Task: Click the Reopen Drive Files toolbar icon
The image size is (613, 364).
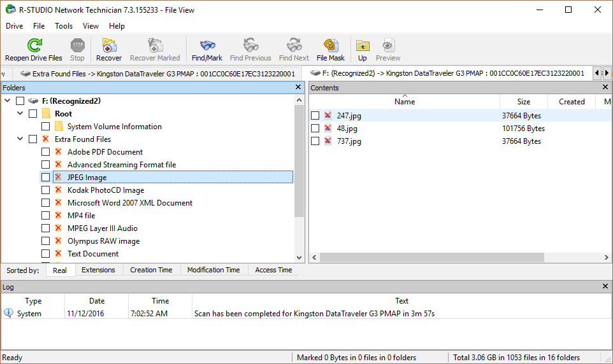Action: pos(34,45)
